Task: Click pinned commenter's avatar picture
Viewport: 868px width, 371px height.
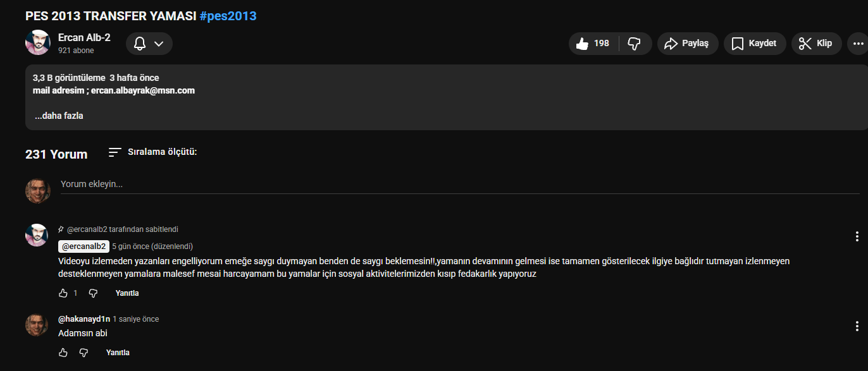Action: point(37,234)
